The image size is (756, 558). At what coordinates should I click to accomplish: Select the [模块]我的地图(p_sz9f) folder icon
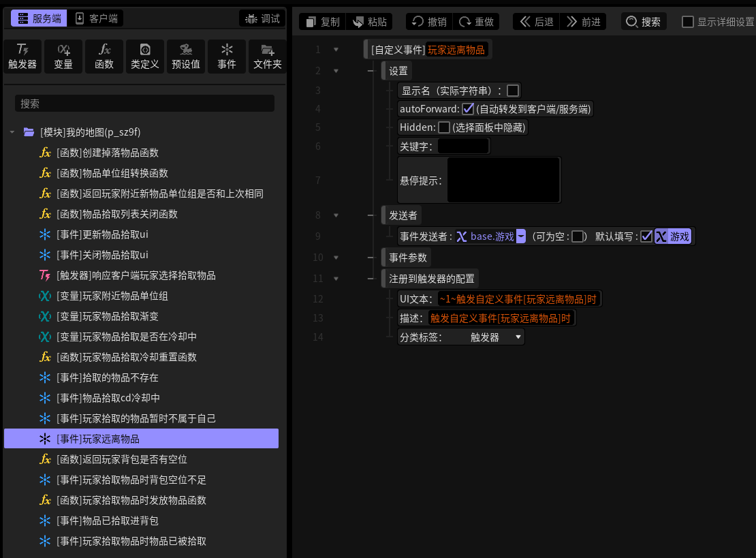coord(29,132)
